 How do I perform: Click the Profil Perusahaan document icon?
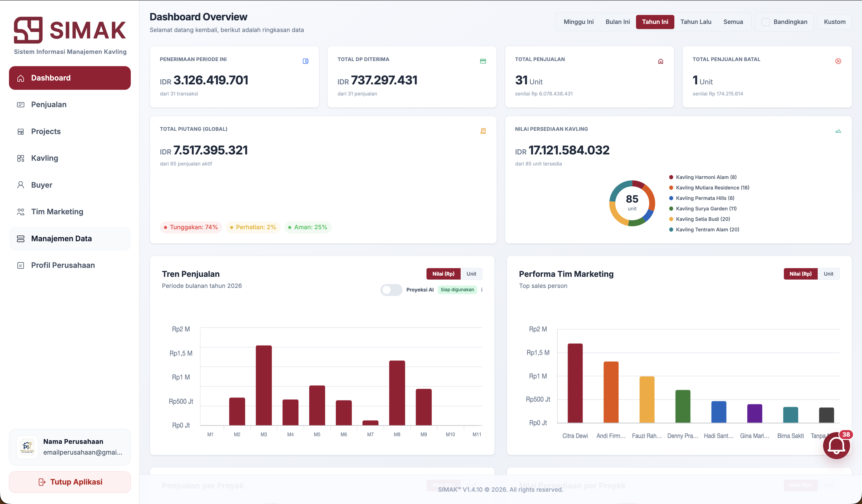[21, 265]
